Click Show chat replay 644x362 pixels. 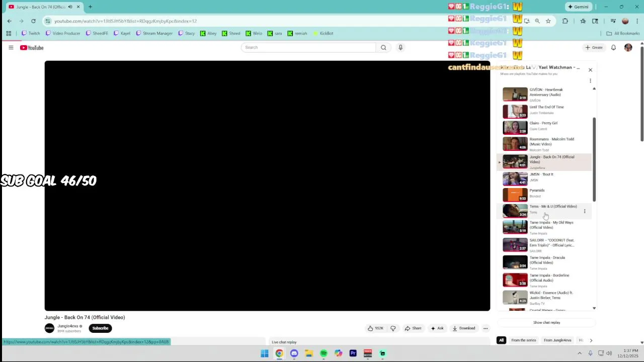point(546,323)
